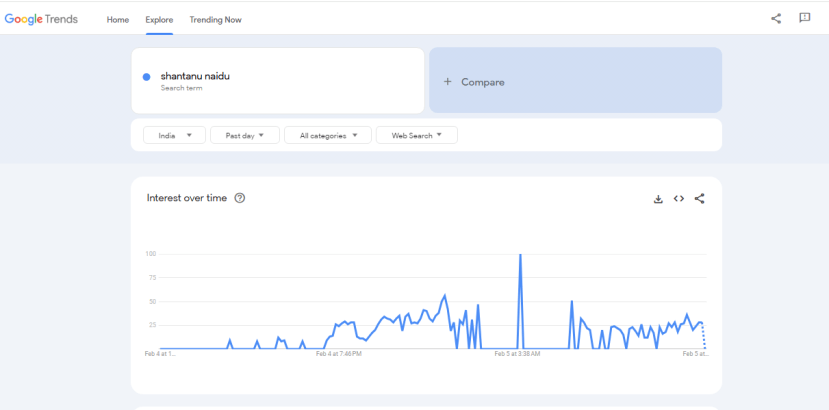The height and width of the screenshot is (410, 829).
Task: Click the Feb 4 at 7:46 PM axis label
Action: 339,354
